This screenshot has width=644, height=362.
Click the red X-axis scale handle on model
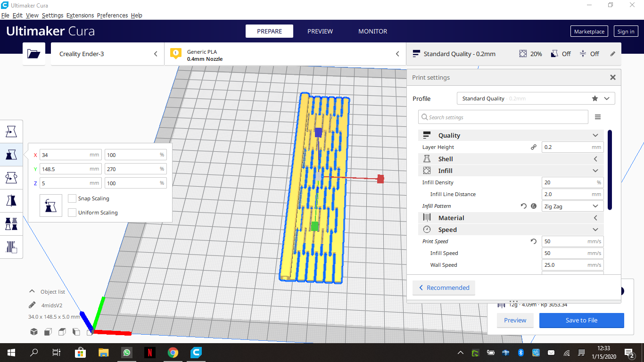click(x=380, y=179)
